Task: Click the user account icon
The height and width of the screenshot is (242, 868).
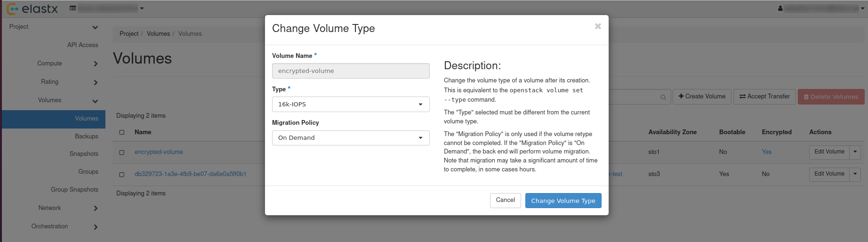Action: click(780, 8)
